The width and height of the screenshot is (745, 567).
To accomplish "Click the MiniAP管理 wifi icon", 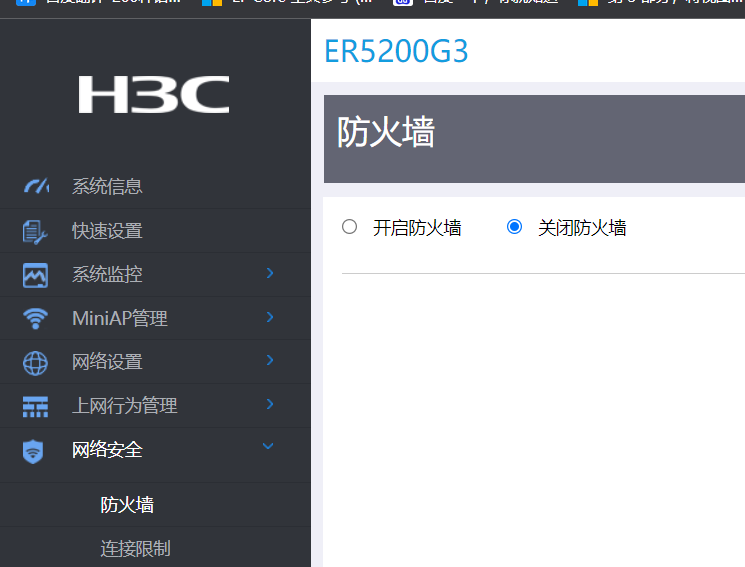I will tap(35, 318).
